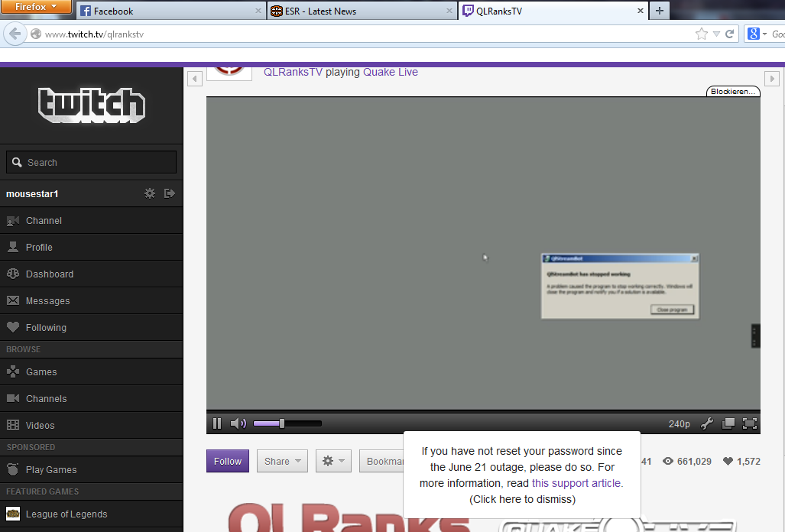The image size is (785, 532).
Task: Toggle fullscreen mode in player
Action: pos(750,423)
